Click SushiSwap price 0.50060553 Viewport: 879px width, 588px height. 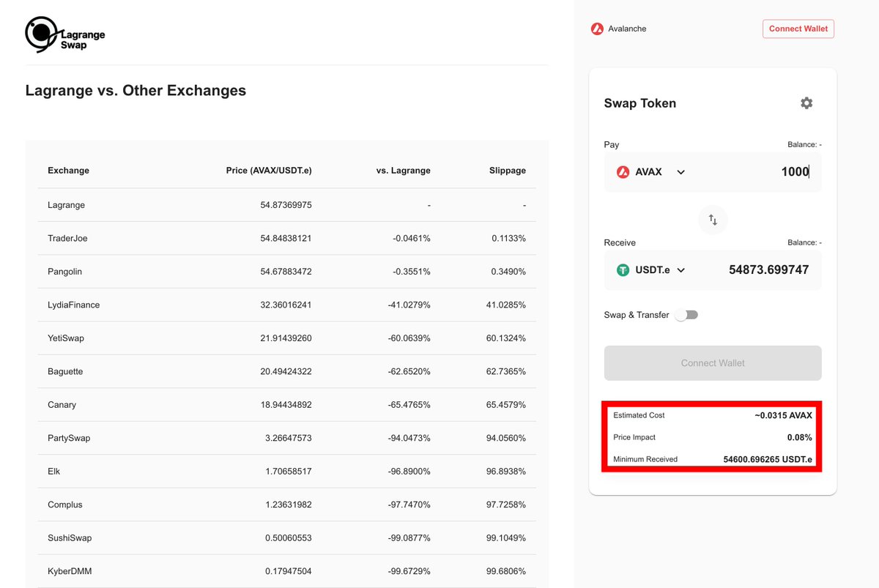(x=289, y=538)
